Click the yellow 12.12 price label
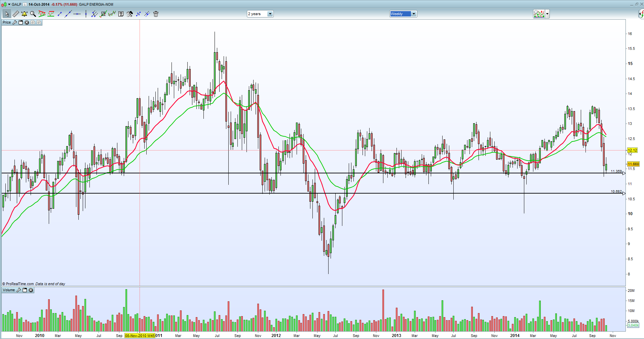 (632, 150)
